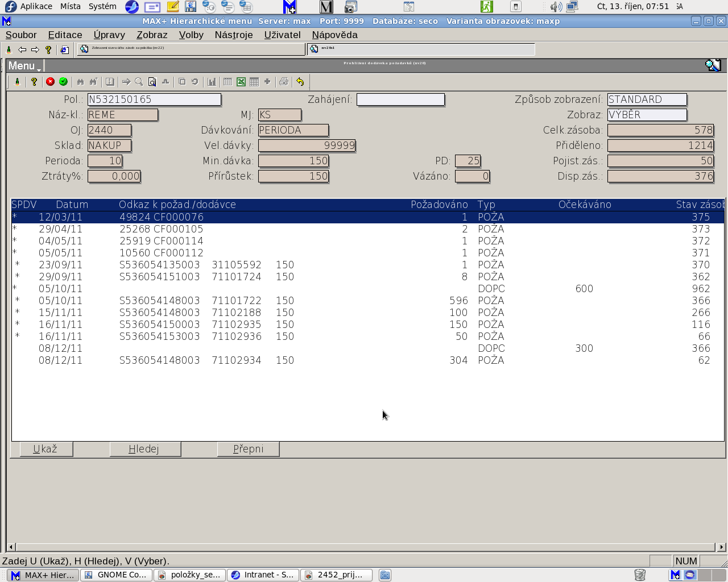Image resolution: width=728 pixels, height=582 pixels.
Task: Click the grid calendar icon right of Excel icon
Action: (254, 82)
